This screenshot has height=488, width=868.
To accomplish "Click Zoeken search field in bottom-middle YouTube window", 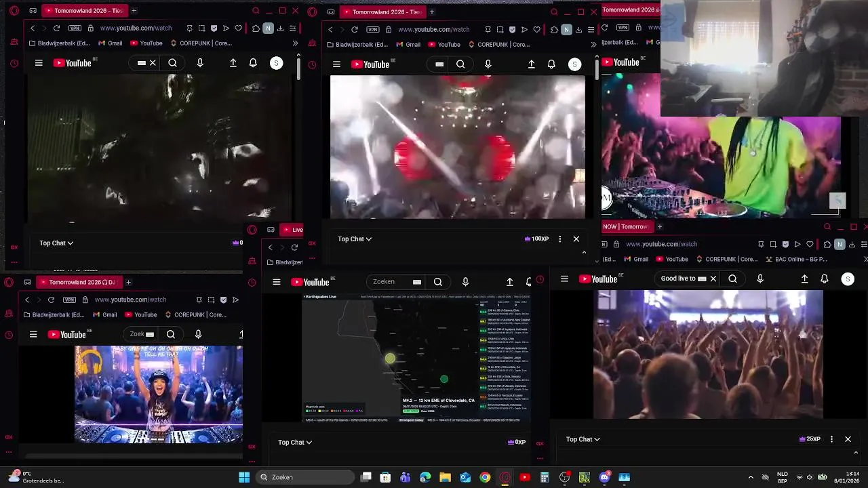I will [397, 282].
